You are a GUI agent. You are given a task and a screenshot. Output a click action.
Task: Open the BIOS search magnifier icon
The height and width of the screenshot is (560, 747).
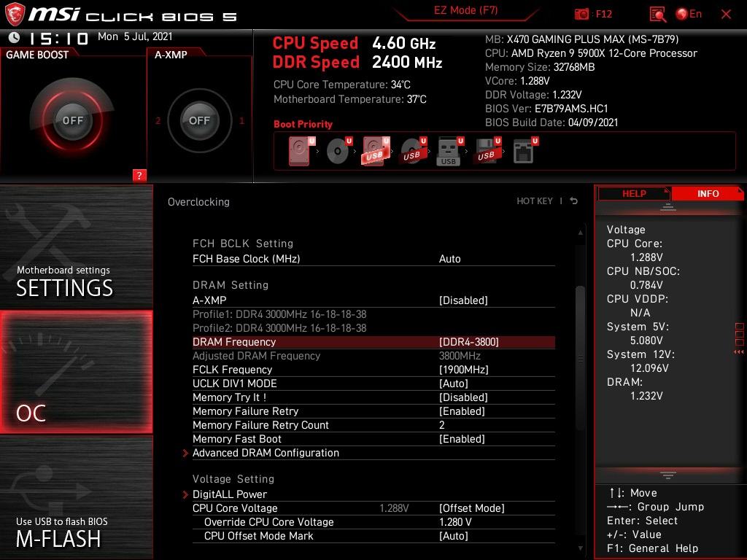coord(657,15)
